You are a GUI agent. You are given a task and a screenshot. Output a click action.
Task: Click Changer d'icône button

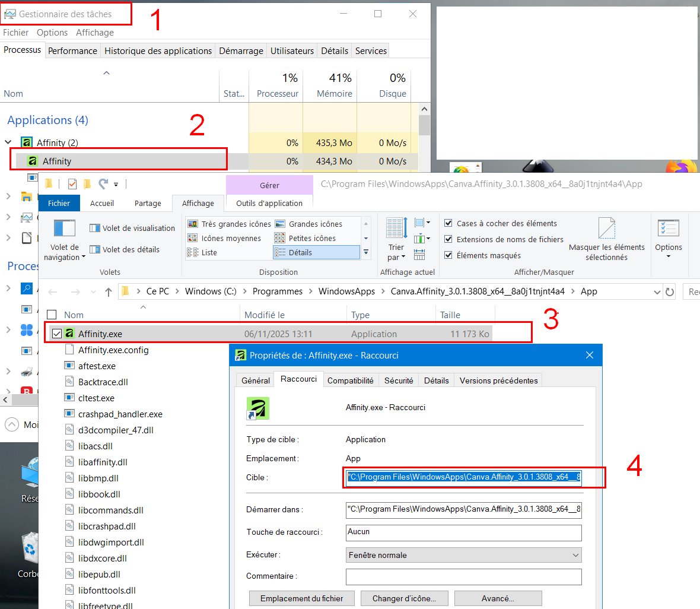404,598
